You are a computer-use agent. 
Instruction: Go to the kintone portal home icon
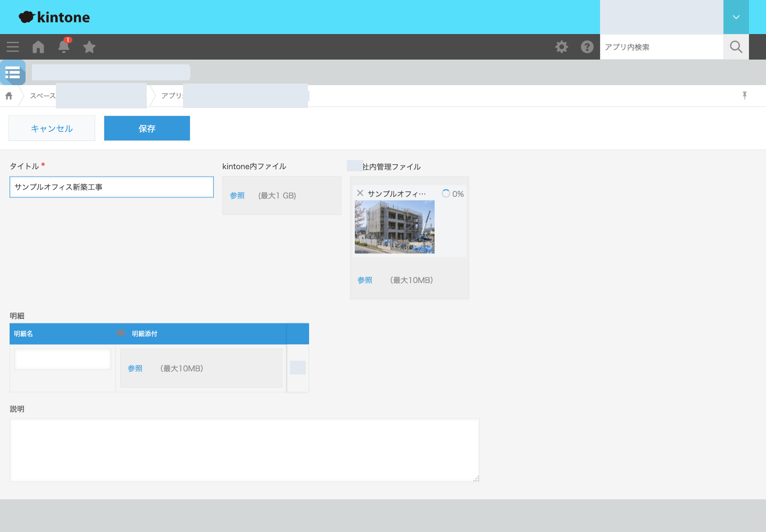38,47
